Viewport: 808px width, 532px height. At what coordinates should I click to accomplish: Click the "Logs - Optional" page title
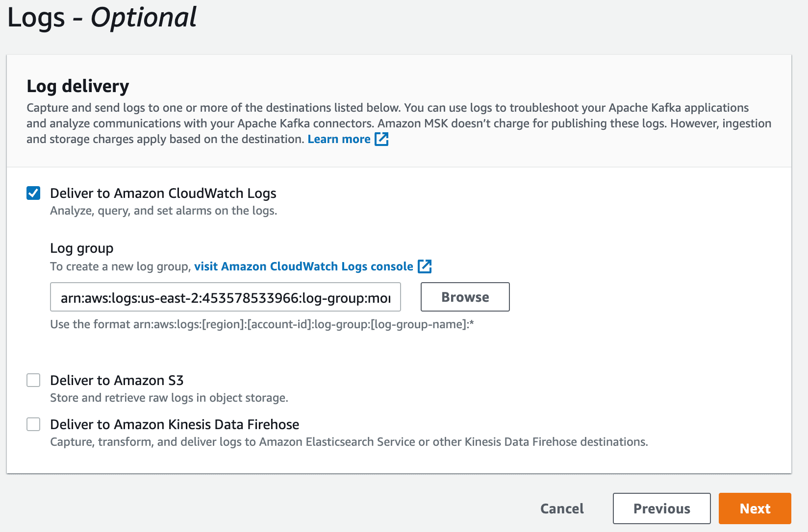click(102, 18)
